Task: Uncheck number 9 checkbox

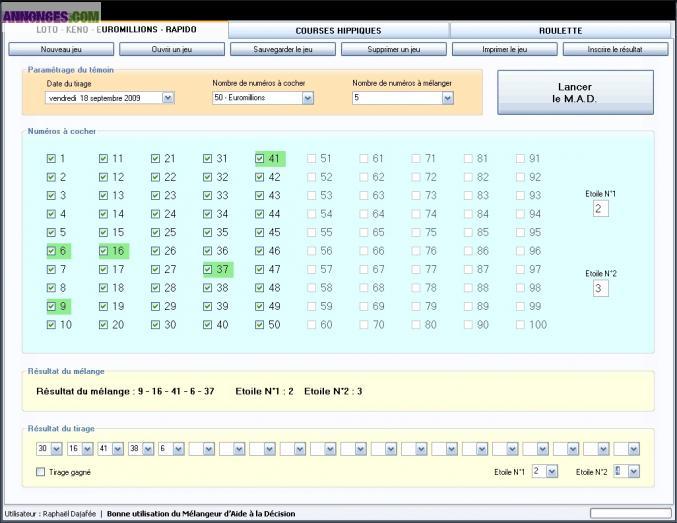Action: pyautogui.click(x=51, y=306)
